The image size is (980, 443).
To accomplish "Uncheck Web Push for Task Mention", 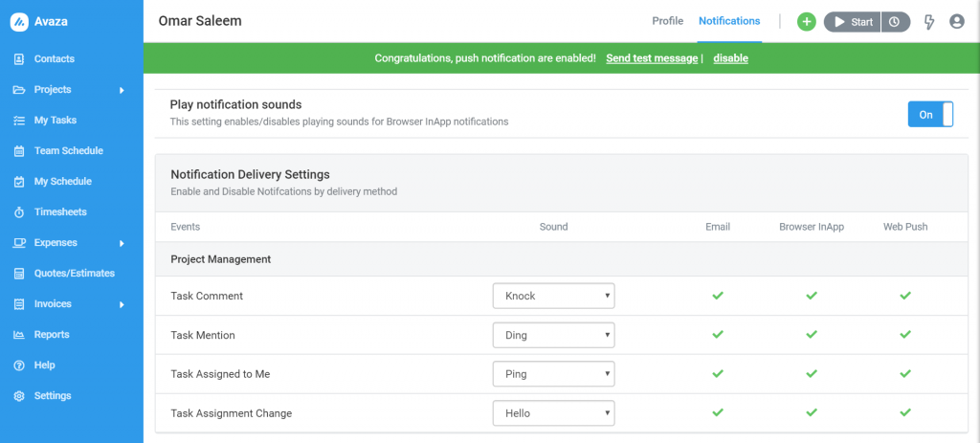I will click(x=905, y=335).
